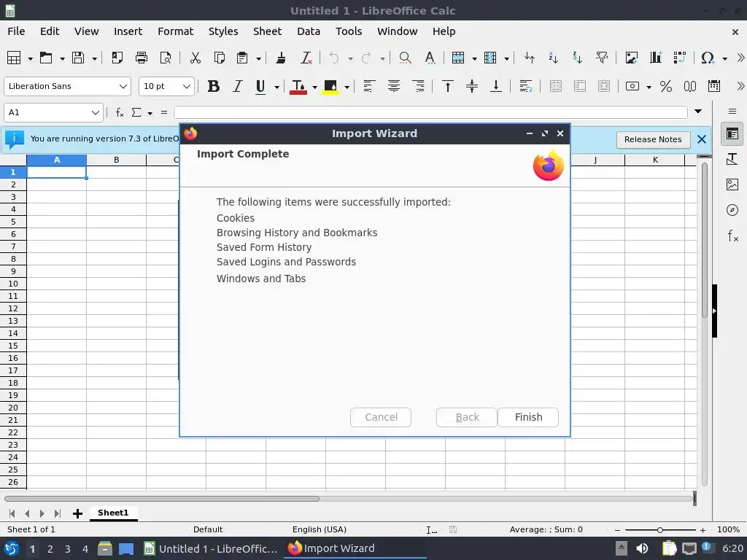Open sidebar Styles panel icon
This screenshot has width=747, height=560.
pyautogui.click(x=732, y=159)
